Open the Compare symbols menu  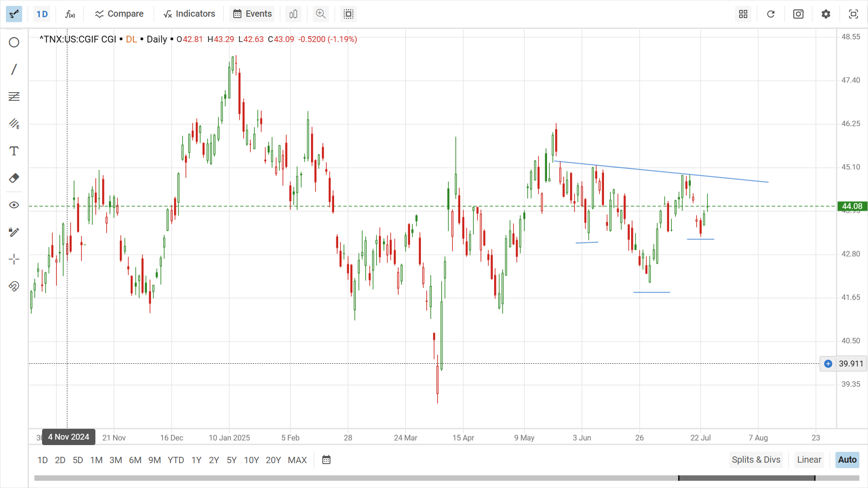click(119, 14)
